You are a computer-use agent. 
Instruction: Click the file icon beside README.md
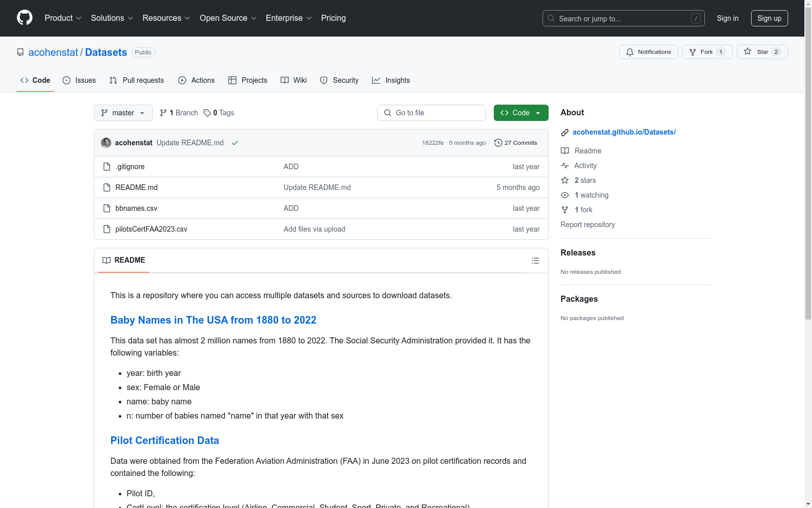tap(107, 187)
